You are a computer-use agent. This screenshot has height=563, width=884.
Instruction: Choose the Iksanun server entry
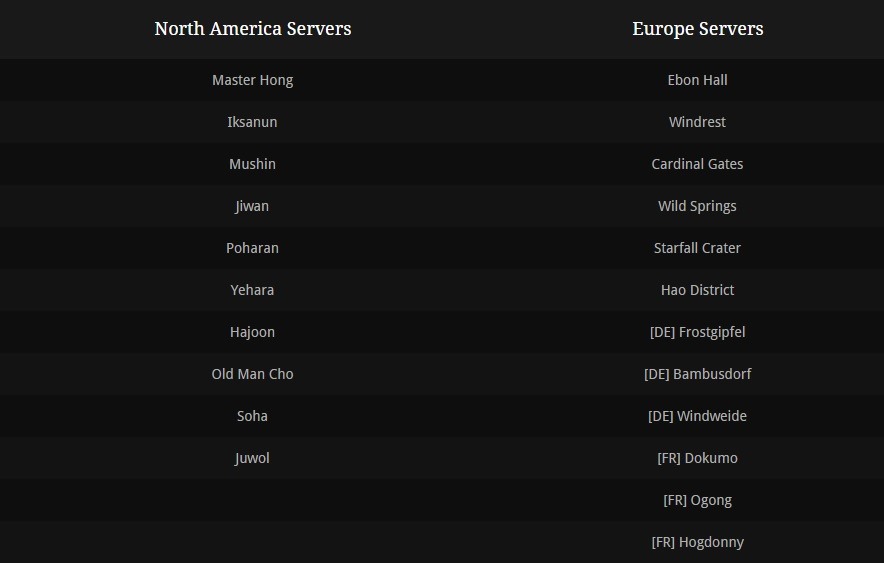tap(252, 122)
